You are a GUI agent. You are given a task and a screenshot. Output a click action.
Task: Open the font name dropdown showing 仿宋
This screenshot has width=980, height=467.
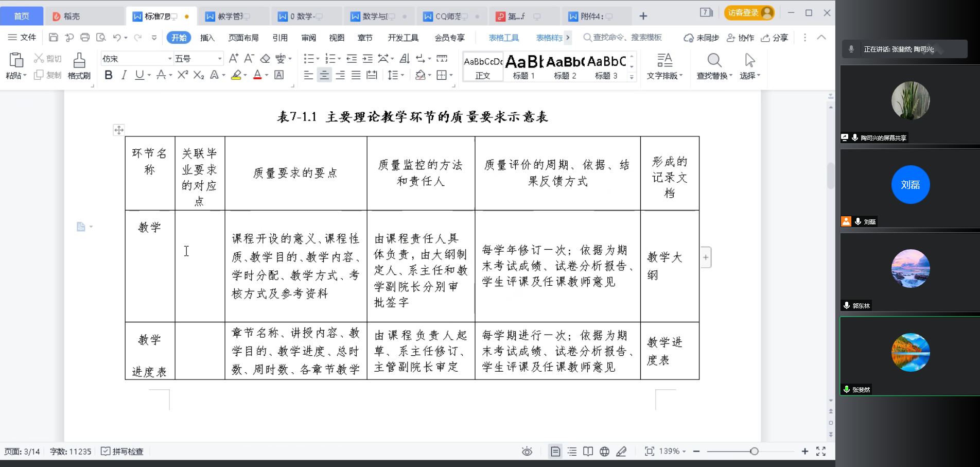pyautogui.click(x=136, y=59)
